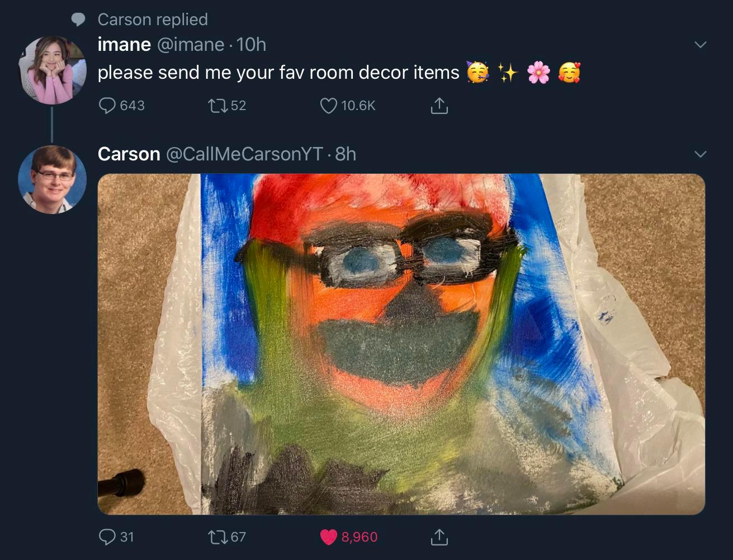Screen dimensions: 733x560
Task: Open imane's profile picture
Action: tap(52, 70)
